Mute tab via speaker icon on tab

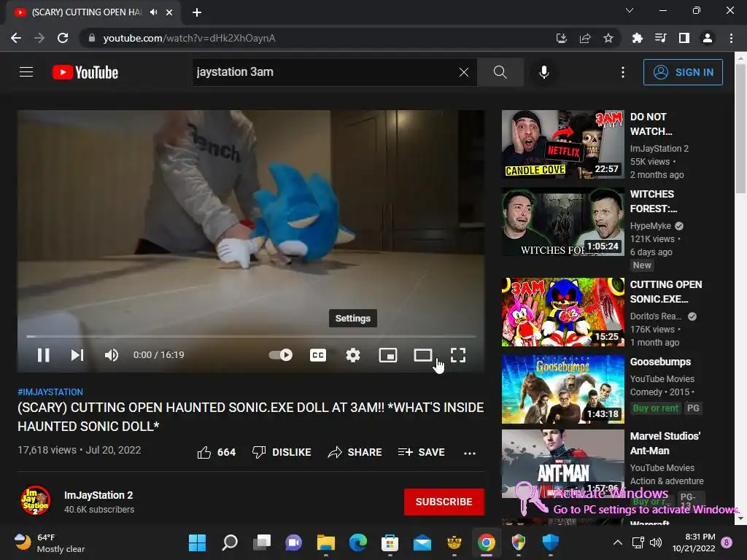point(153,12)
